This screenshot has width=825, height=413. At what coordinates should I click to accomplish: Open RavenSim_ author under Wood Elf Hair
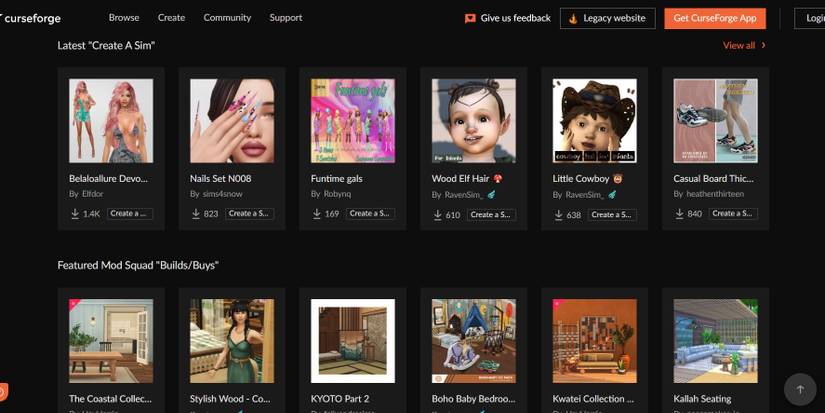point(464,195)
